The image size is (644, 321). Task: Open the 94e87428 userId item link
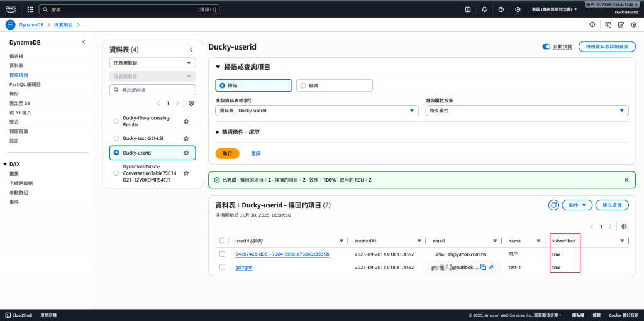click(x=282, y=254)
